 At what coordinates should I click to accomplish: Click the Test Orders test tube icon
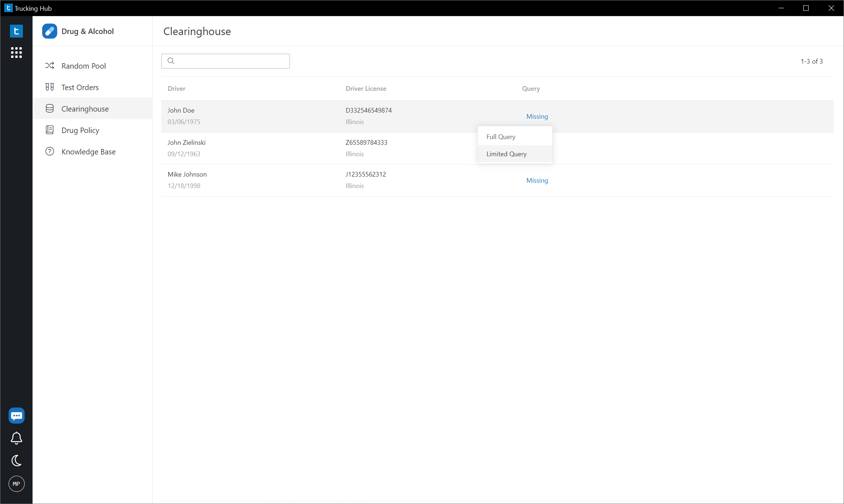coord(50,87)
